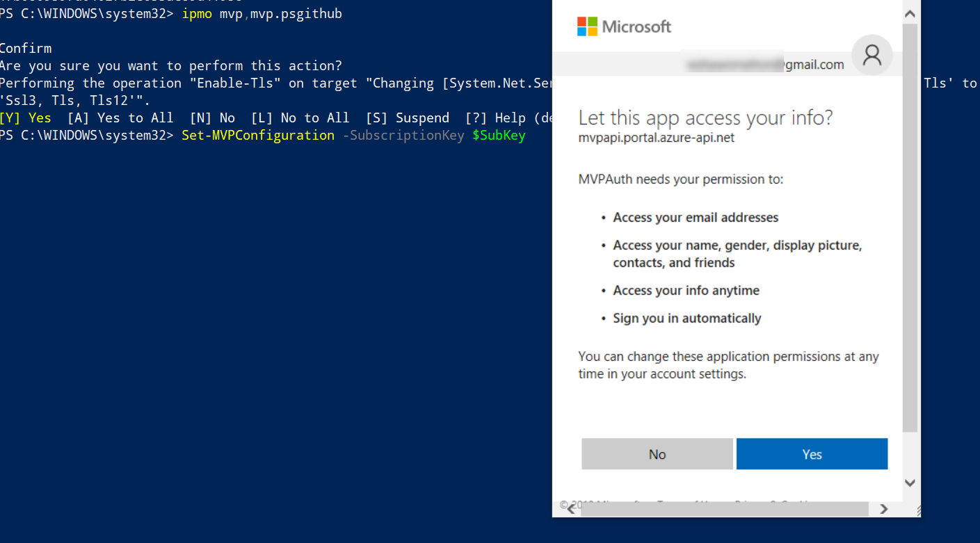Click the scroll-down chevron below the buttons
Screen dimensions: 980x543
[910, 482]
